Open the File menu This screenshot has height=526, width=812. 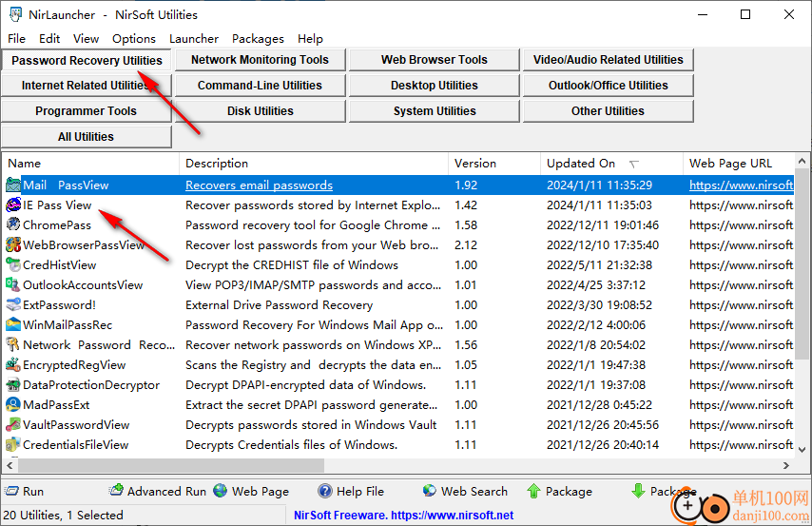click(x=16, y=39)
